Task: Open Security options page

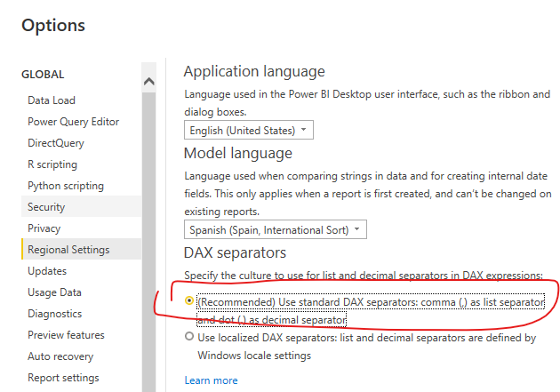Action: (82, 207)
